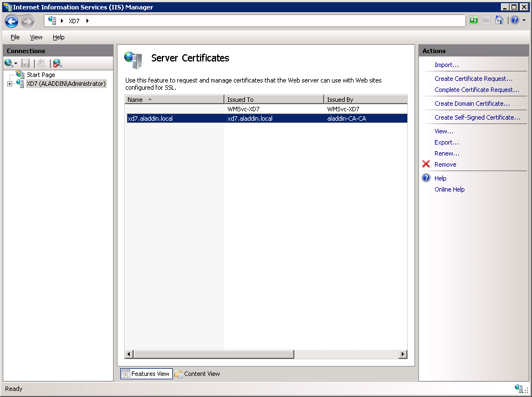This screenshot has width=532, height=397.
Task: Click Create Certificate Request... link
Action: click(x=473, y=79)
